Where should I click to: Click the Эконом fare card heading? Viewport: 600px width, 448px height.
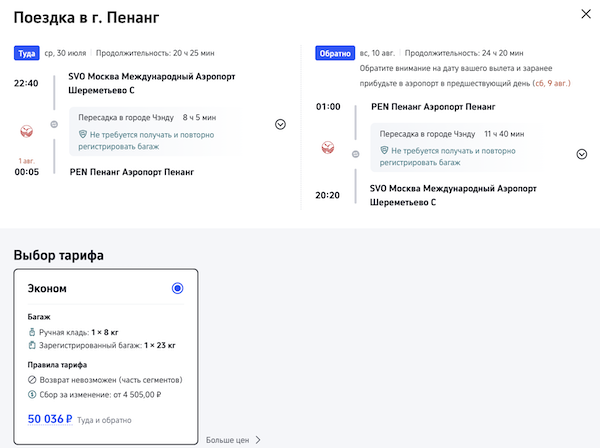47,288
